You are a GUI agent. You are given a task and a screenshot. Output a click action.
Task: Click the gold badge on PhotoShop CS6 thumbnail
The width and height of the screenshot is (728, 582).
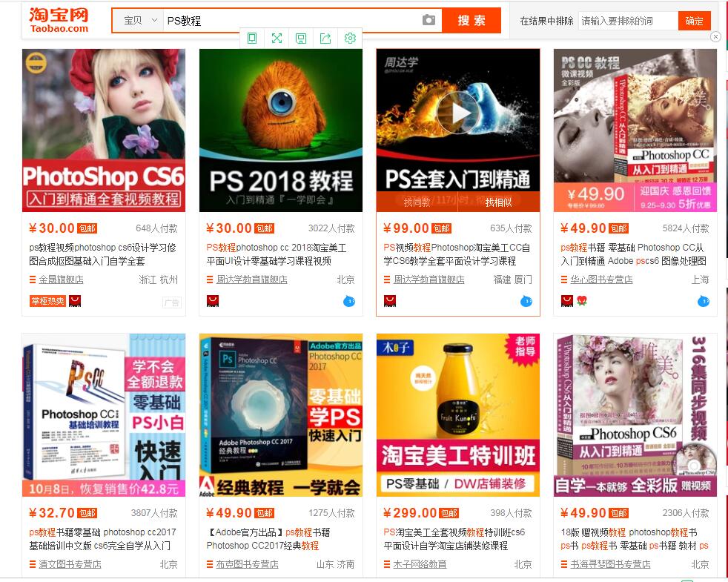[36, 63]
